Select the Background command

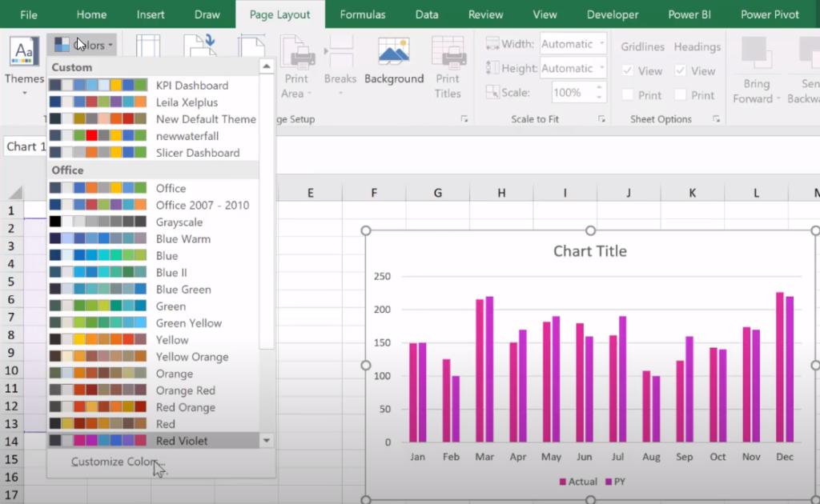(x=394, y=64)
